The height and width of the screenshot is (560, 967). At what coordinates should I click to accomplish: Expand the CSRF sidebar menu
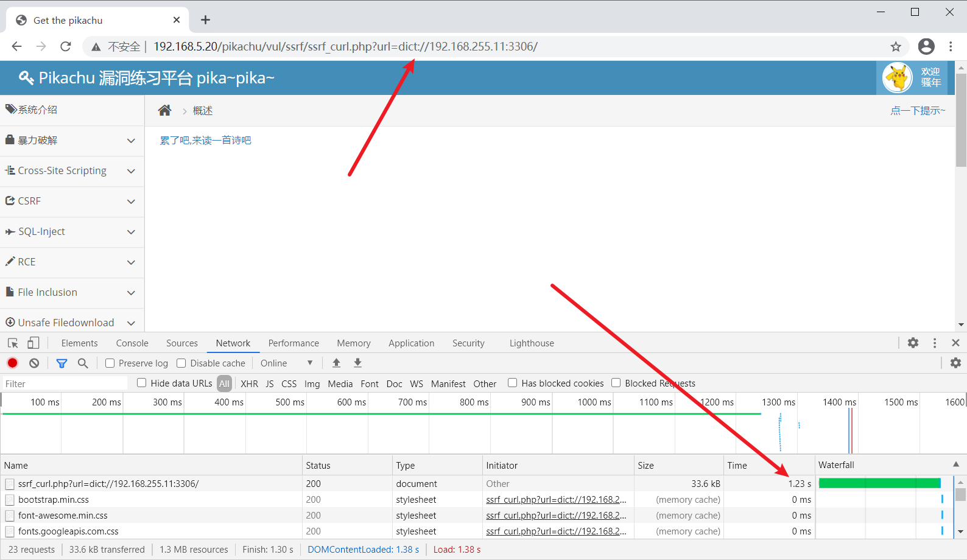pyautogui.click(x=72, y=201)
